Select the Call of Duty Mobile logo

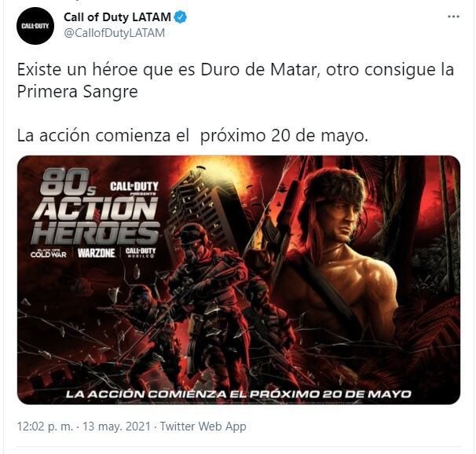pyautogui.click(x=141, y=252)
